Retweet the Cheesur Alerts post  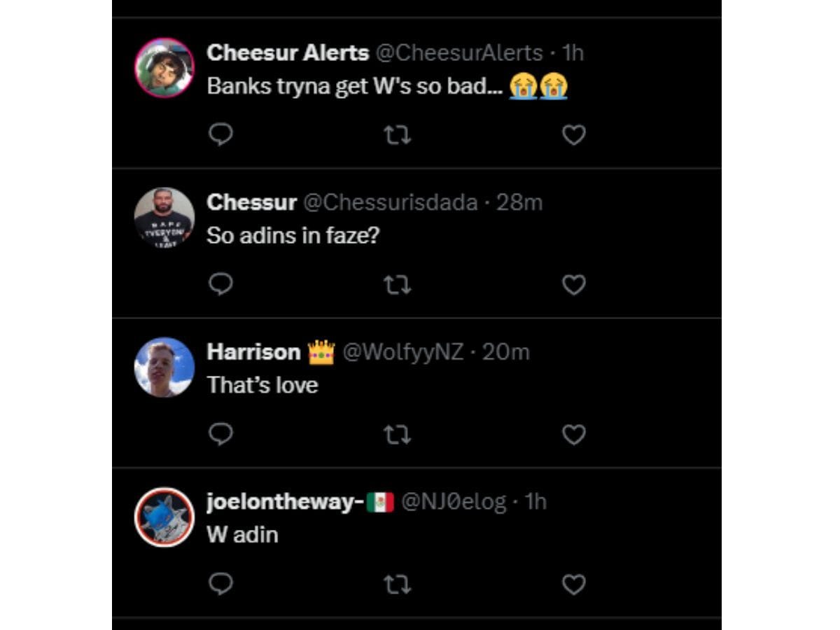(x=398, y=134)
